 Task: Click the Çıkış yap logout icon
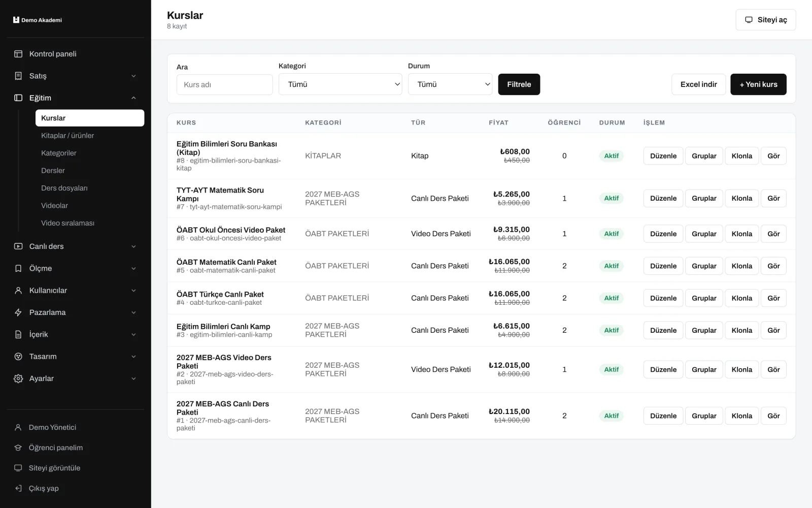tap(18, 488)
